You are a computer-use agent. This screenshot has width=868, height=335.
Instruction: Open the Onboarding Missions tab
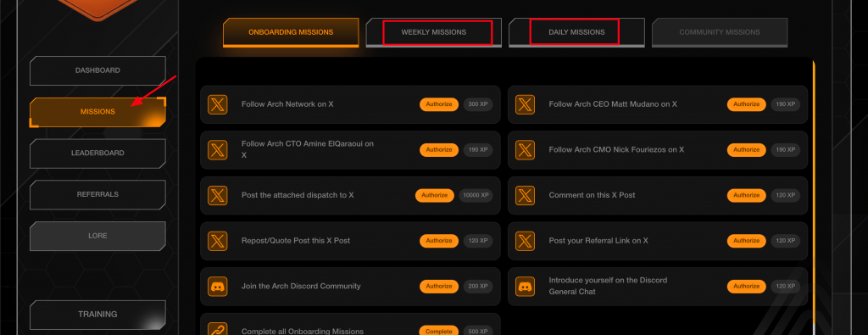pyautogui.click(x=291, y=32)
